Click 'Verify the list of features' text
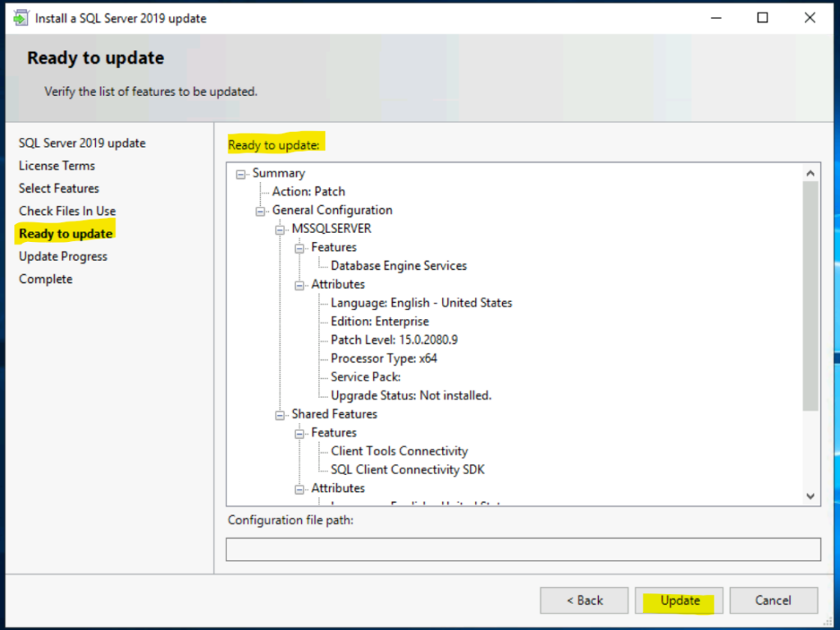 (x=151, y=92)
